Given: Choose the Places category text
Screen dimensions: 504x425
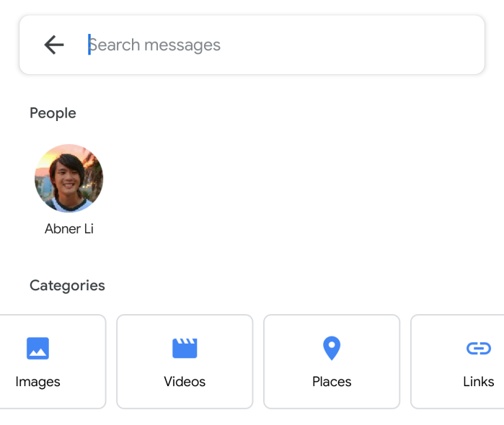Looking at the screenshot, I should click(x=332, y=382).
